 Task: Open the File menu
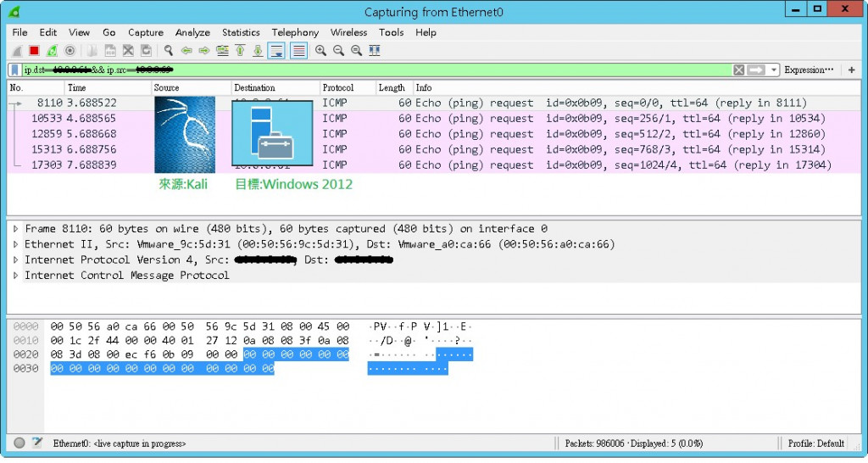(x=20, y=33)
